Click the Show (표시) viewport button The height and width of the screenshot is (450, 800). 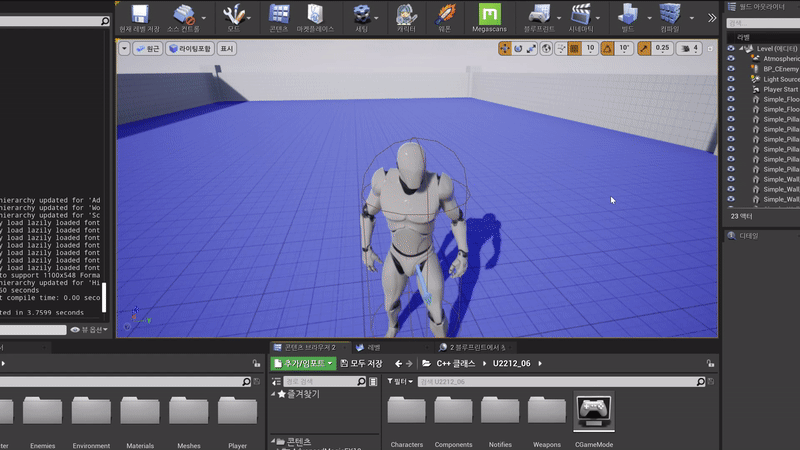pos(227,48)
